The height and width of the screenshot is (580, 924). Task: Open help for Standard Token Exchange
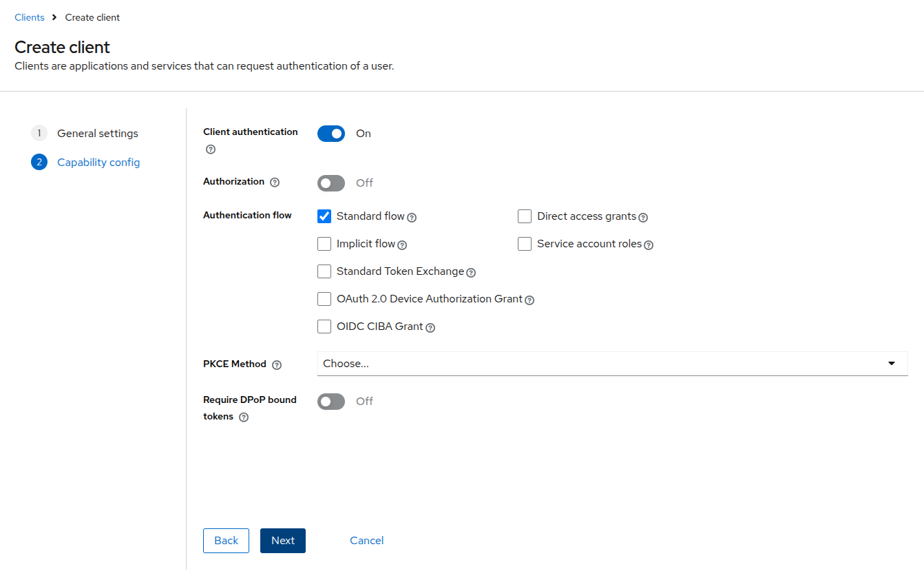click(x=470, y=272)
